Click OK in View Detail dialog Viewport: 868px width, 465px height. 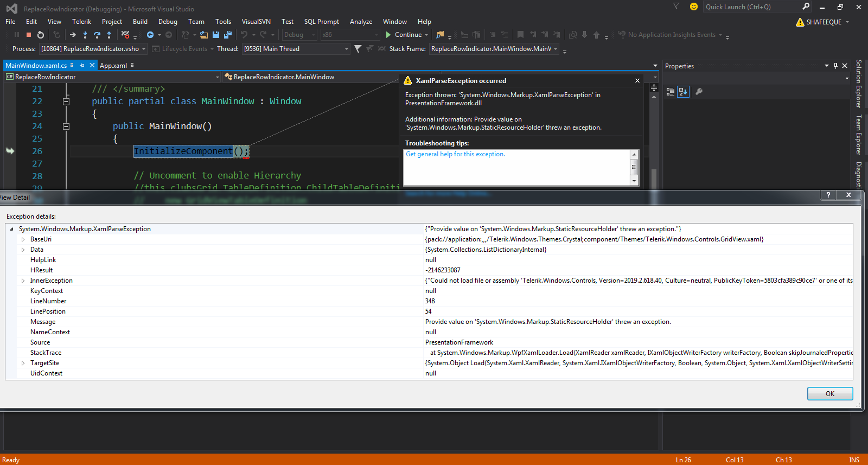tap(829, 393)
